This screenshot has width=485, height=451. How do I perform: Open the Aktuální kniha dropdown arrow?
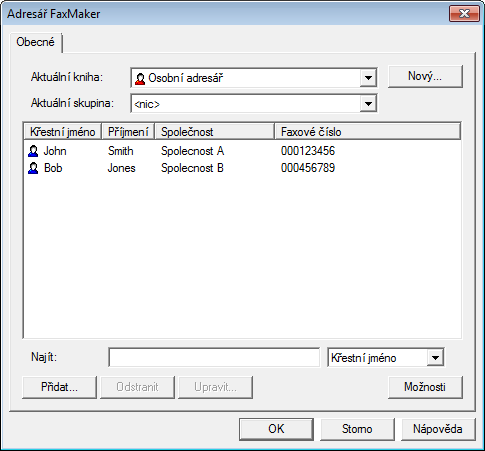point(368,78)
